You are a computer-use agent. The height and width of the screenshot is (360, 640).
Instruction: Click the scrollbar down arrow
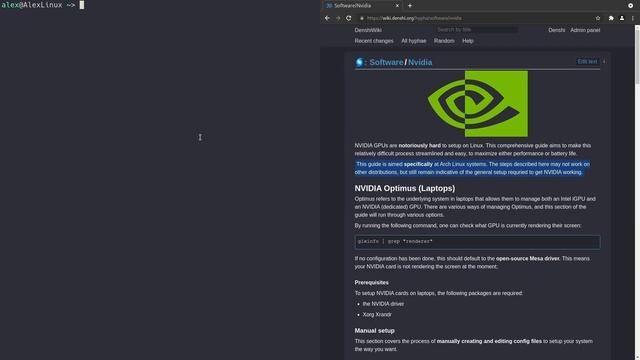coord(637,357)
